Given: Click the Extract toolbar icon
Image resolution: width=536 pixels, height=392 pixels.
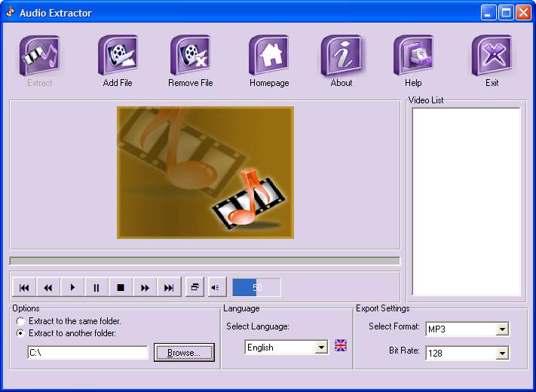Looking at the screenshot, I should pyautogui.click(x=40, y=55).
